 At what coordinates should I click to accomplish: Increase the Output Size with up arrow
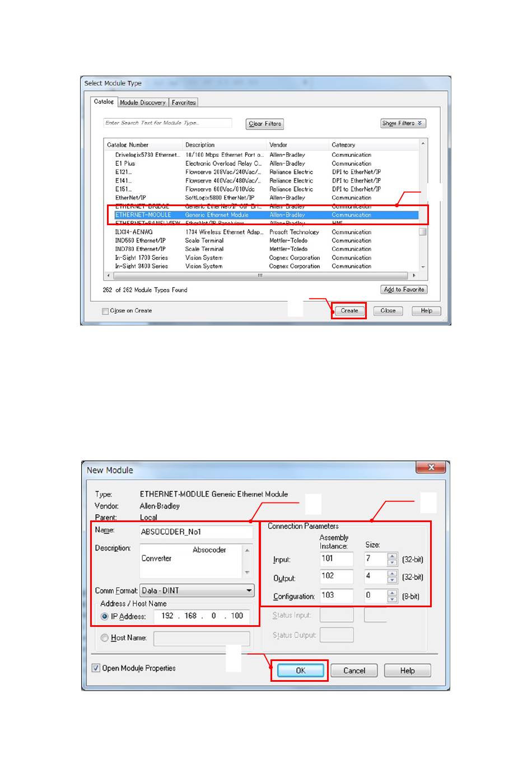click(x=392, y=574)
